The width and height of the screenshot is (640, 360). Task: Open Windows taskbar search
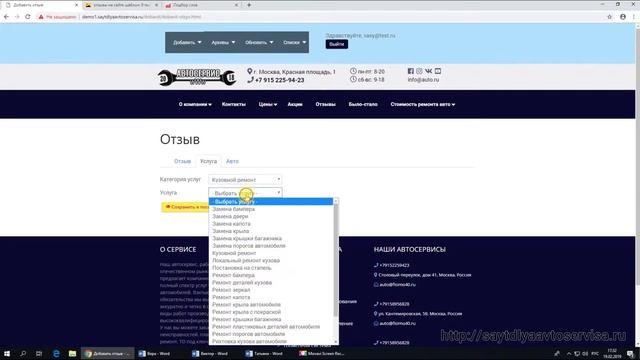coord(23,353)
